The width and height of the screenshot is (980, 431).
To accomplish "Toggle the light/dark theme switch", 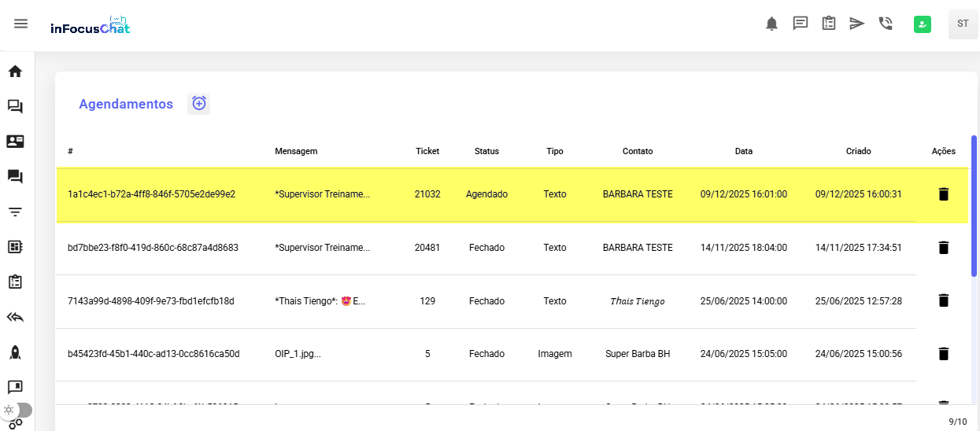I will [17, 410].
